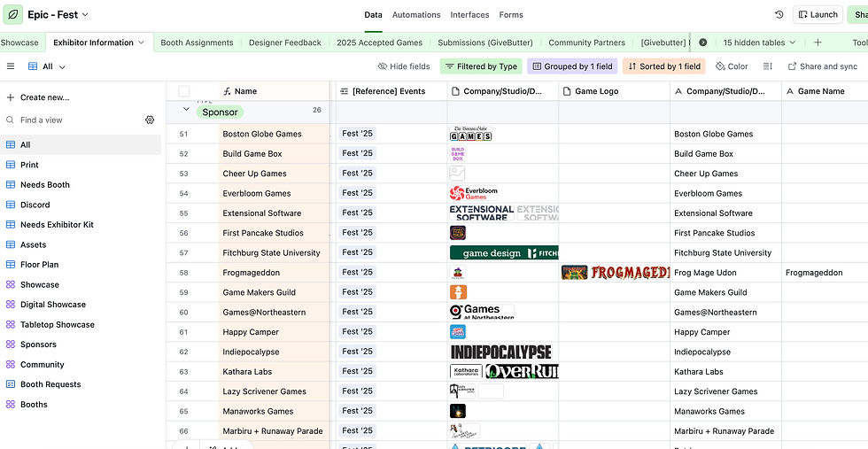Click the green leaf base icon

click(x=12, y=14)
